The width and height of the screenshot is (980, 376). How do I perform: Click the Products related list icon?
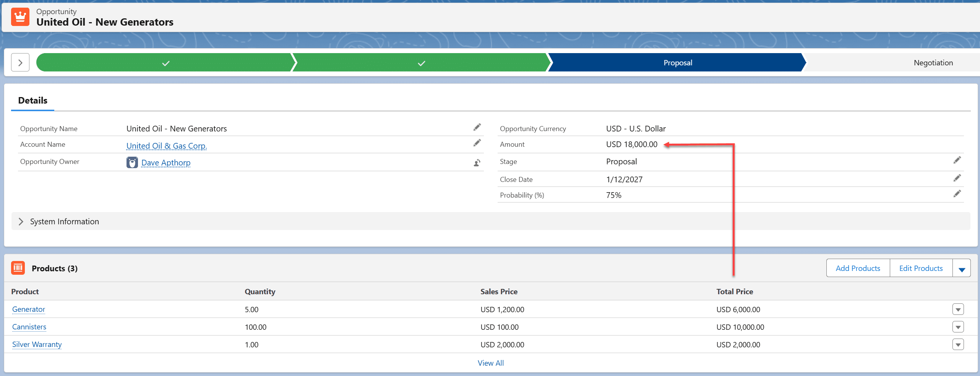18,268
